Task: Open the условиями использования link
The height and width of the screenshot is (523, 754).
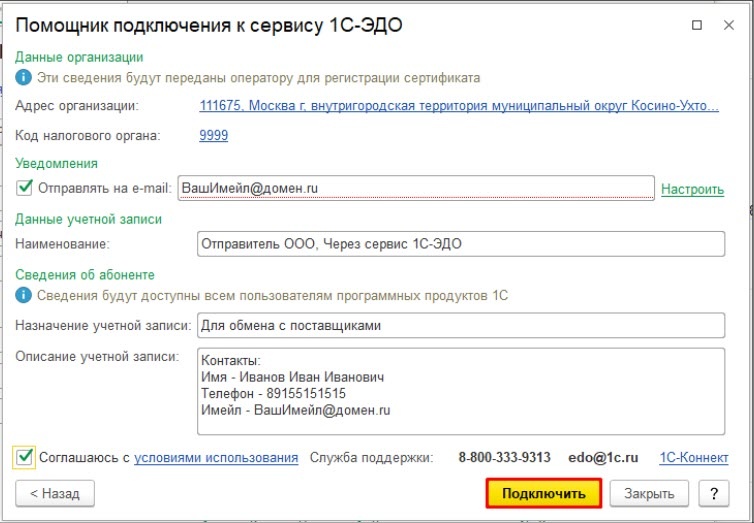Action: point(216,458)
